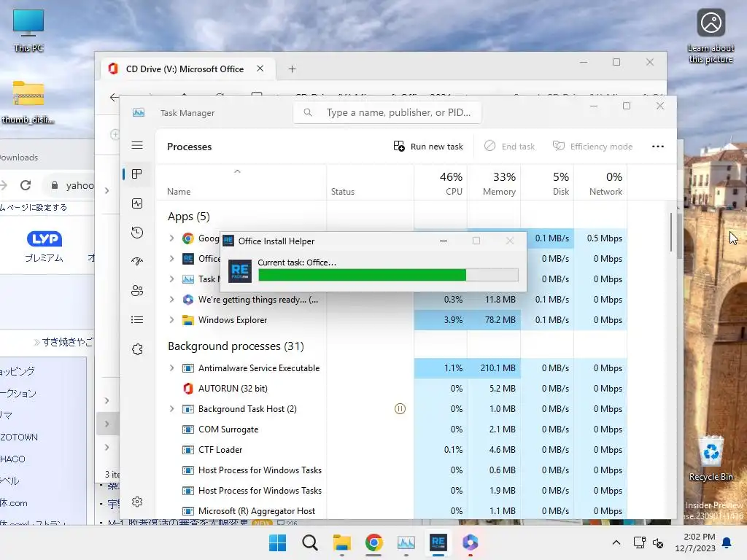
Task: Open the notifications bell in taskbar
Action: (x=727, y=542)
